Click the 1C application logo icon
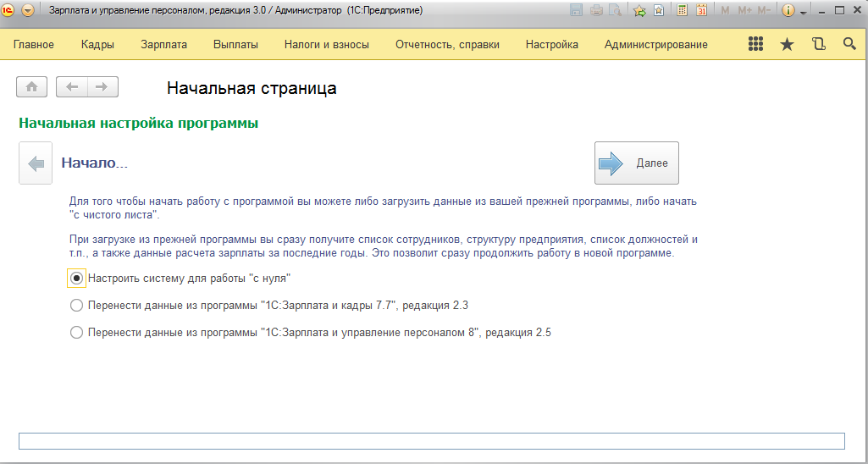 click(8, 10)
